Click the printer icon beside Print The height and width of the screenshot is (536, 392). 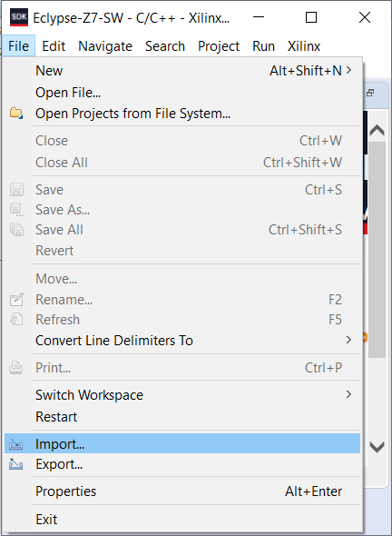click(x=16, y=368)
